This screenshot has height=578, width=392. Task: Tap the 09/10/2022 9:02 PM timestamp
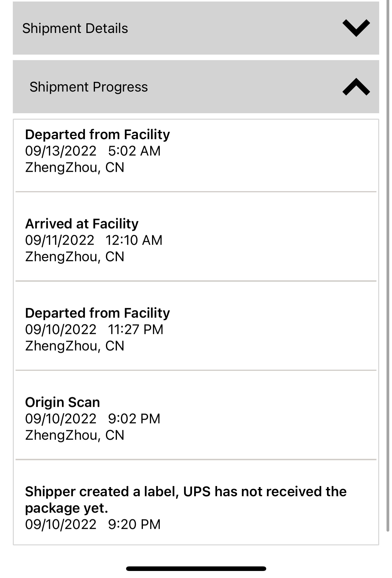pos(93,419)
